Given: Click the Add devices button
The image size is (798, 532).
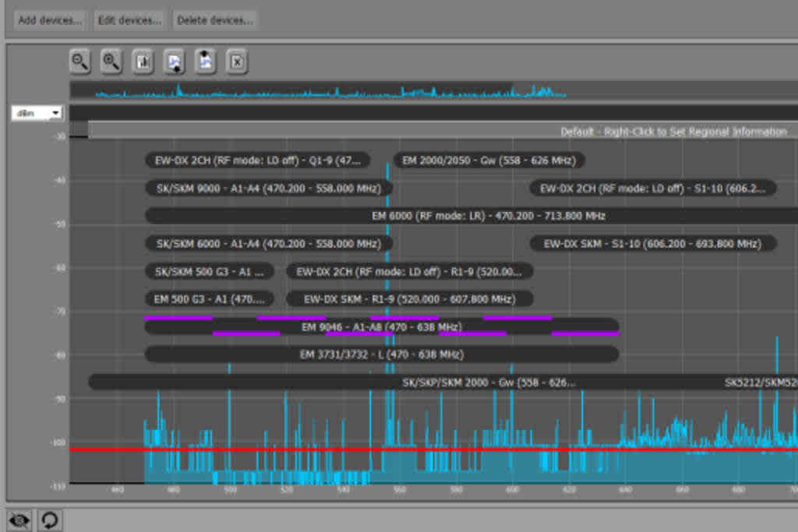Looking at the screenshot, I should coord(50,20).
